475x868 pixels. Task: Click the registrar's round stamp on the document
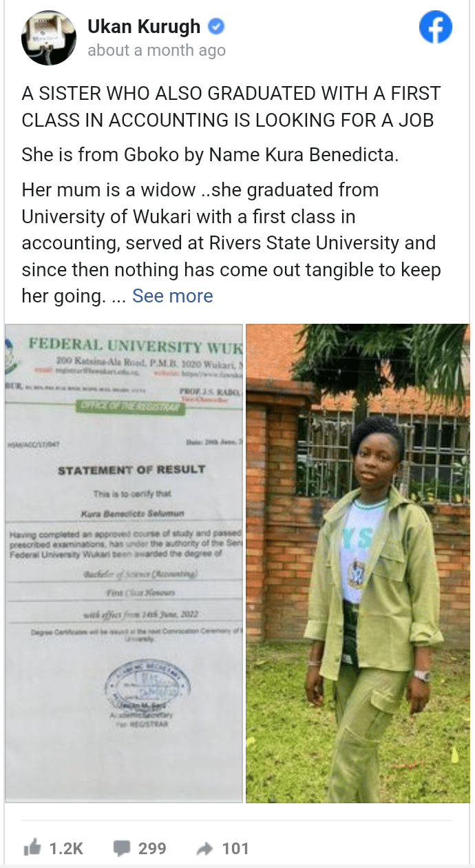tap(153, 686)
